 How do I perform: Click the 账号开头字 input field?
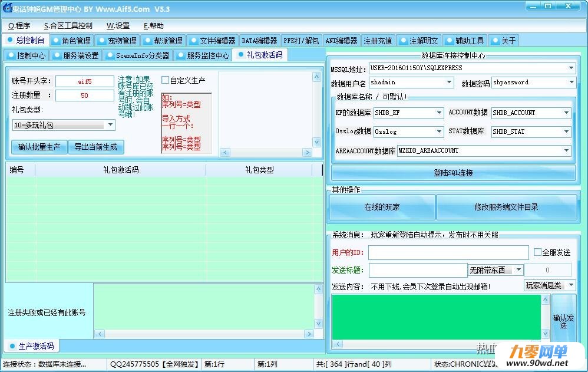pyautogui.click(x=85, y=81)
